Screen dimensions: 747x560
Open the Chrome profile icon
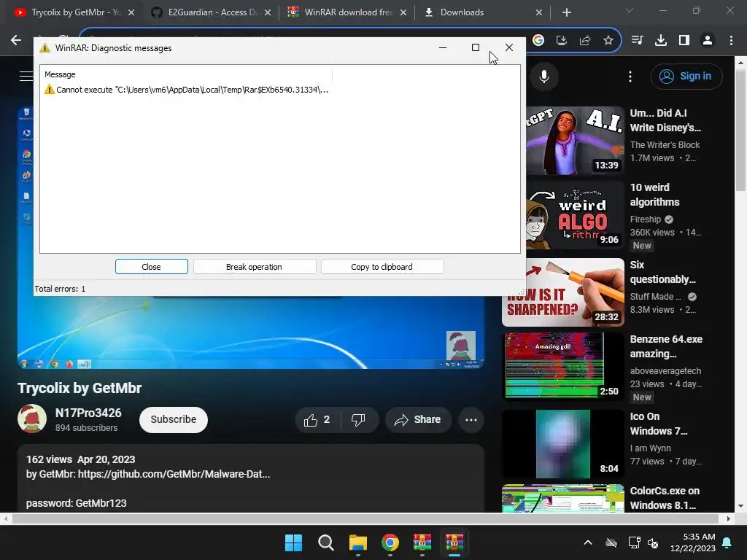pyautogui.click(x=708, y=41)
